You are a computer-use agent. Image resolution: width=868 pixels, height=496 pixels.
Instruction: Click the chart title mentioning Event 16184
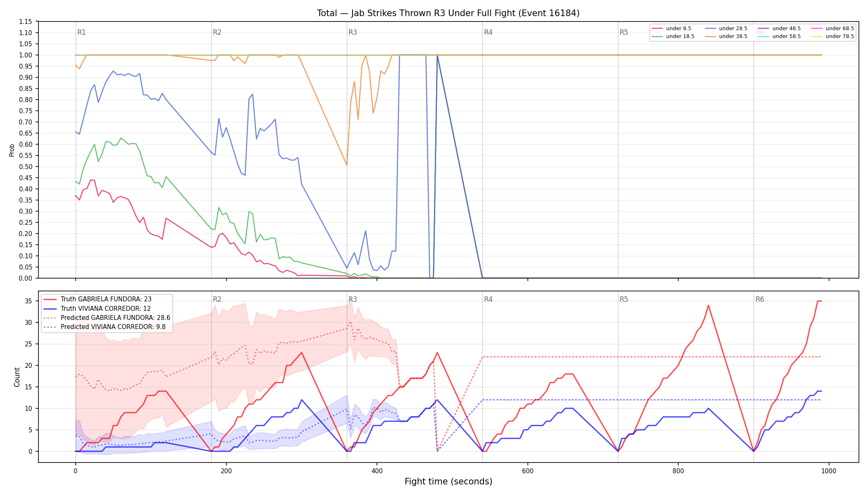point(448,13)
